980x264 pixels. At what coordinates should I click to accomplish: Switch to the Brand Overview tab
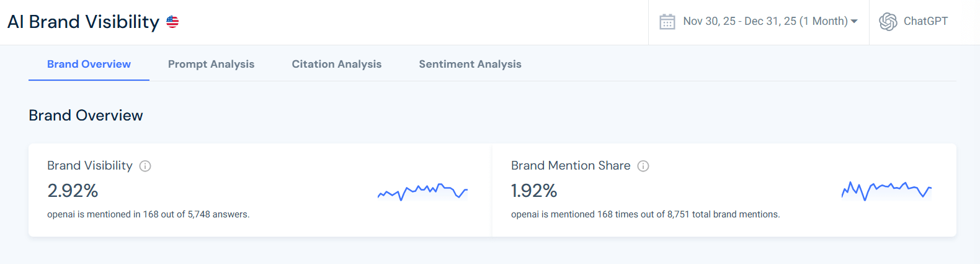click(x=89, y=64)
